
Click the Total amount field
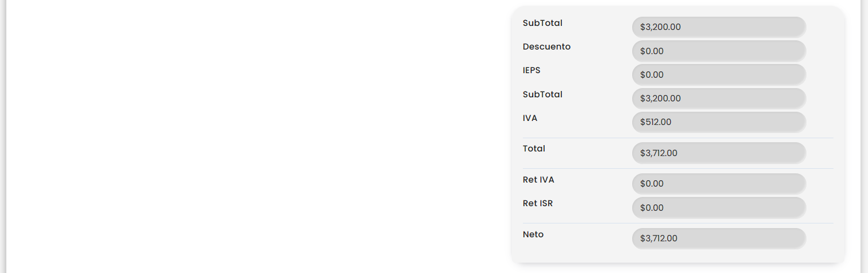pyautogui.click(x=718, y=153)
